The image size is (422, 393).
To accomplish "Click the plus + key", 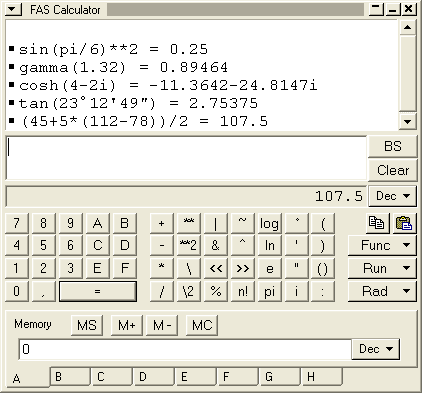I will 162,223.
